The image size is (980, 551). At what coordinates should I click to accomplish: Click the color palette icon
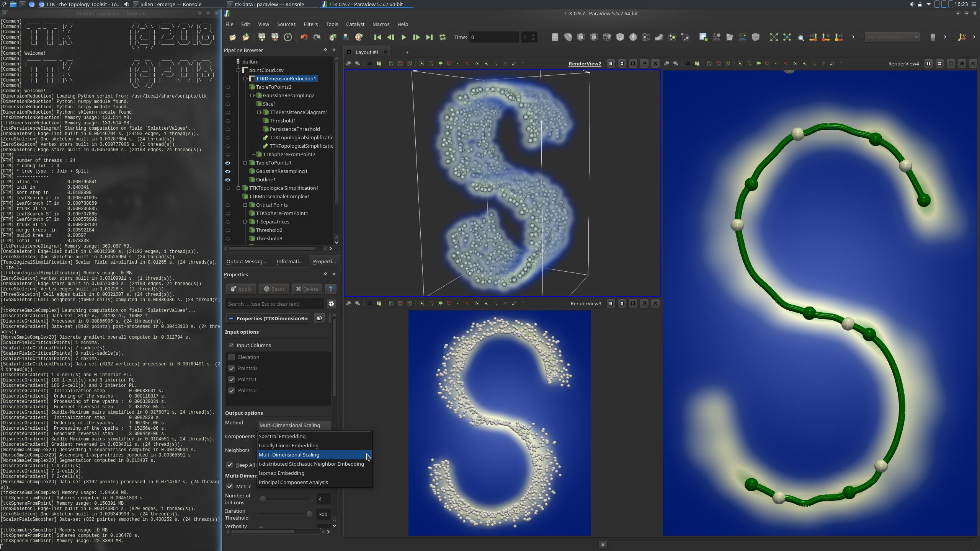[359, 37]
